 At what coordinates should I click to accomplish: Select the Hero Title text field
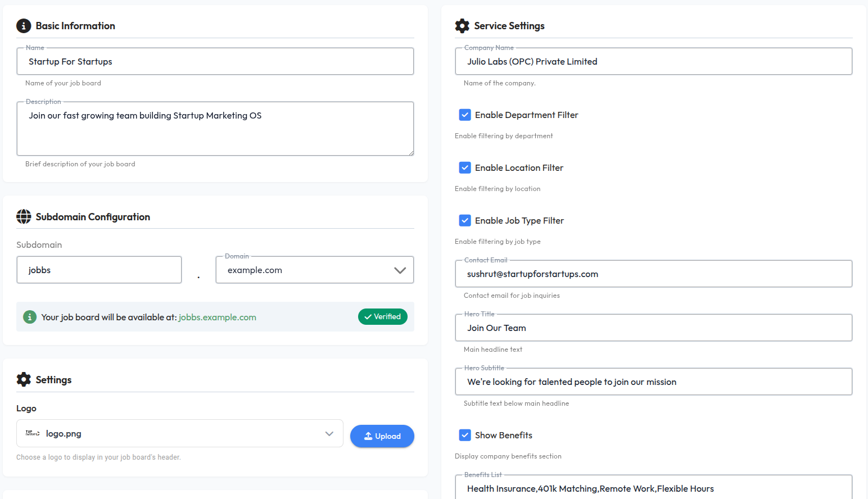pyautogui.click(x=653, y=328)
